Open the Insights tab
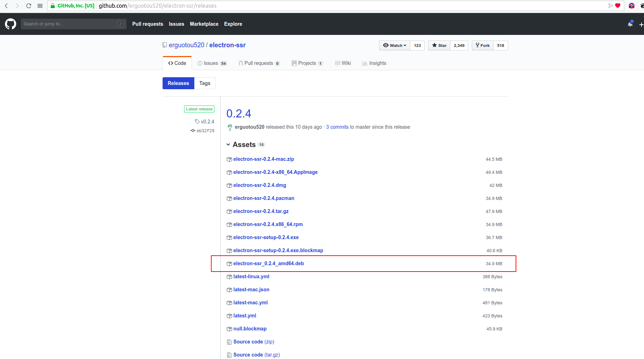 pyautogui.click(x=374, y=63)
